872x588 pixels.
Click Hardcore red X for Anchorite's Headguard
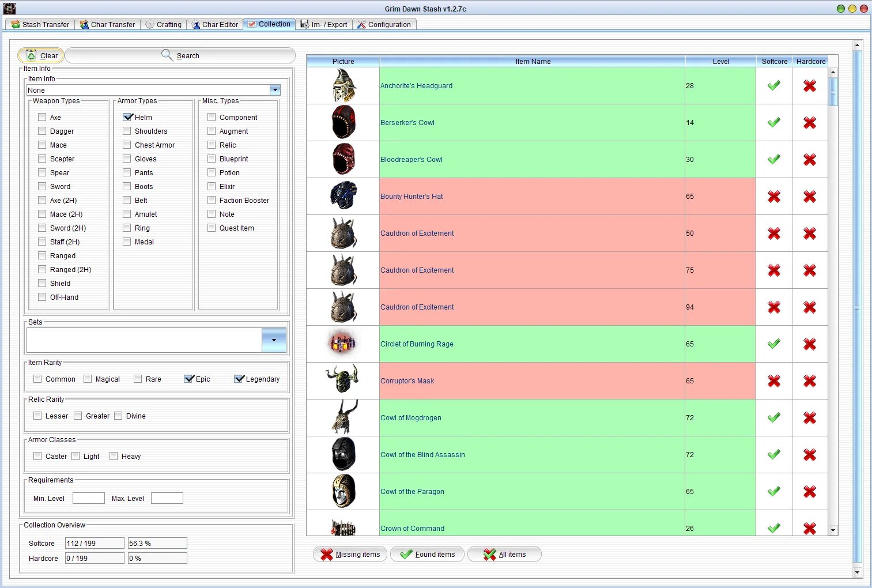[x=810, y=86]
